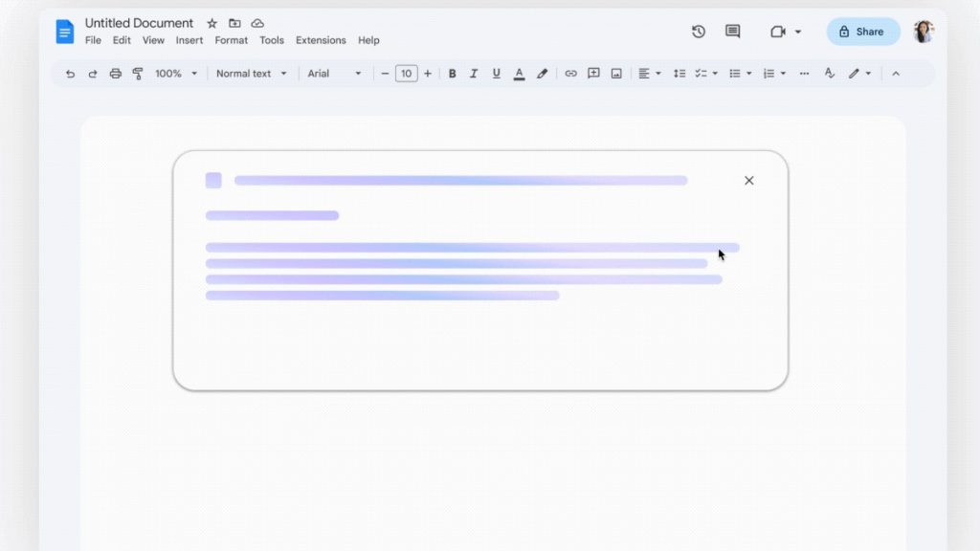Viewport: 980px width, 551px height.
Task: Click the Print icon
Action: point(116,74)
